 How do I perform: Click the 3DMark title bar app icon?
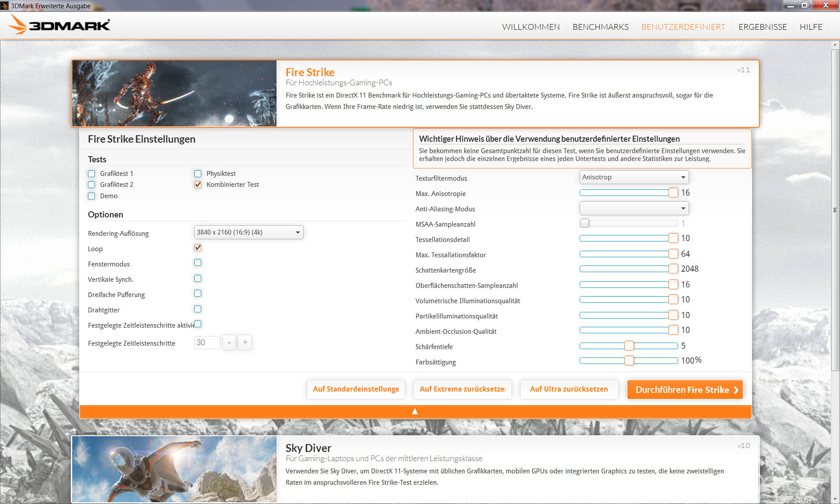click(x=4, y=6)
